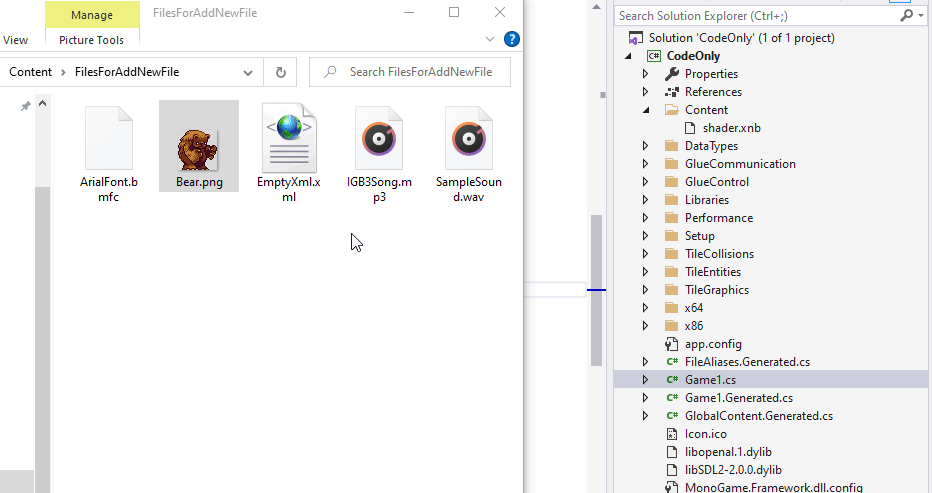Expand the Game1.cs tree node

645,380
